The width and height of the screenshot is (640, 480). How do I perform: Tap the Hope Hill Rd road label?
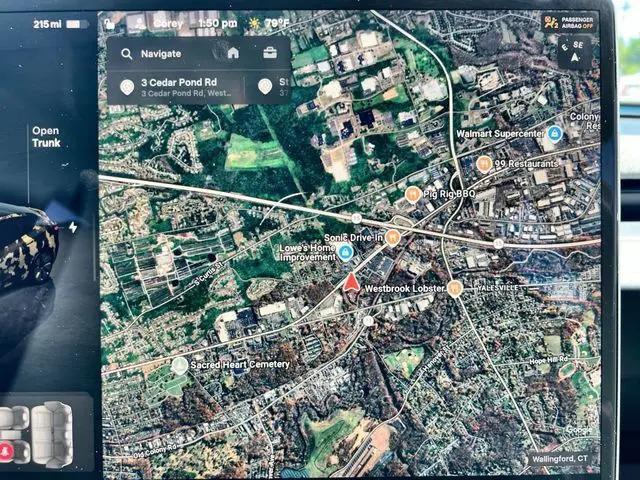[x=548, y=360]
